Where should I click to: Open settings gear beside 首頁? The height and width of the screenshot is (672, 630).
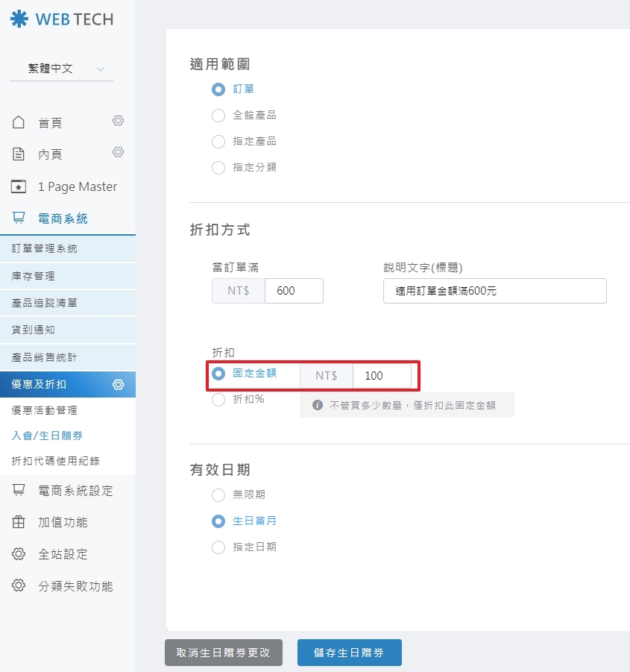click(x=118, y=121)
